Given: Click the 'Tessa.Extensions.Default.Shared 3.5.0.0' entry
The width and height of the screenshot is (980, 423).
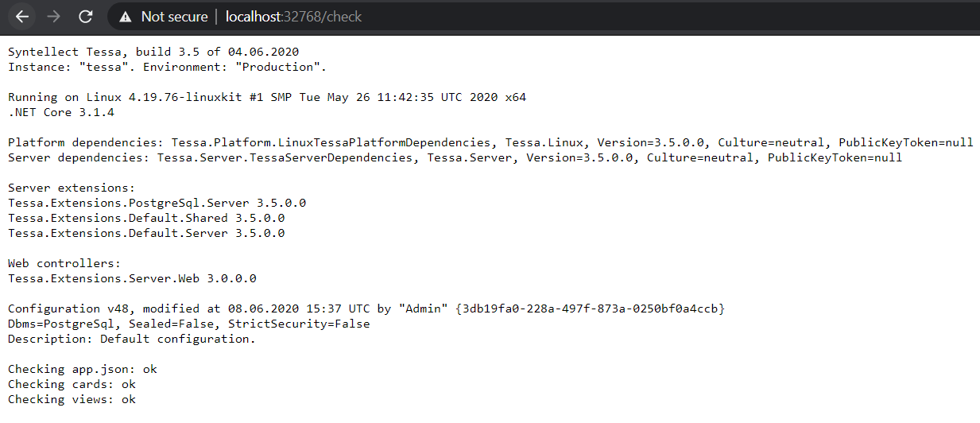Looking at the screenshot, I should (146, 218).
